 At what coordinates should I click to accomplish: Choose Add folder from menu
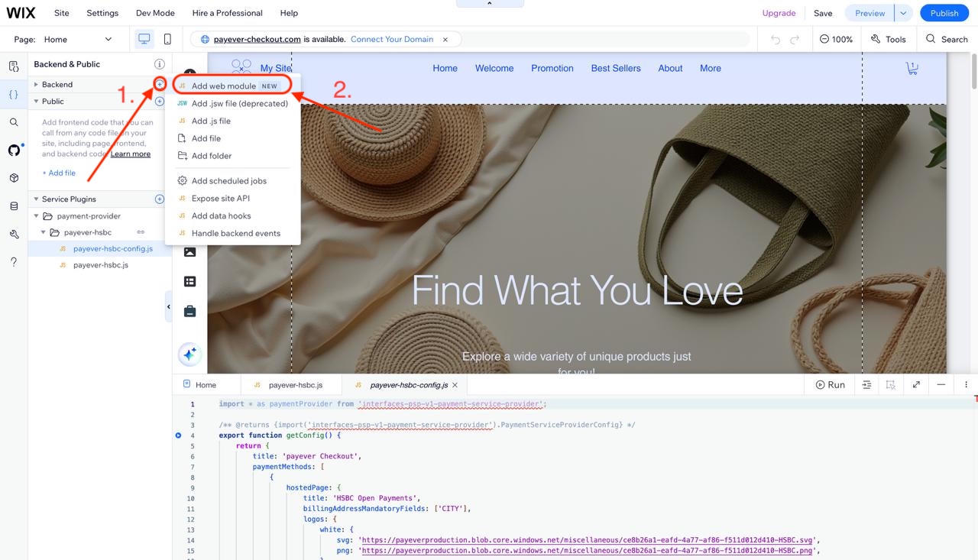tap(232, 156)
